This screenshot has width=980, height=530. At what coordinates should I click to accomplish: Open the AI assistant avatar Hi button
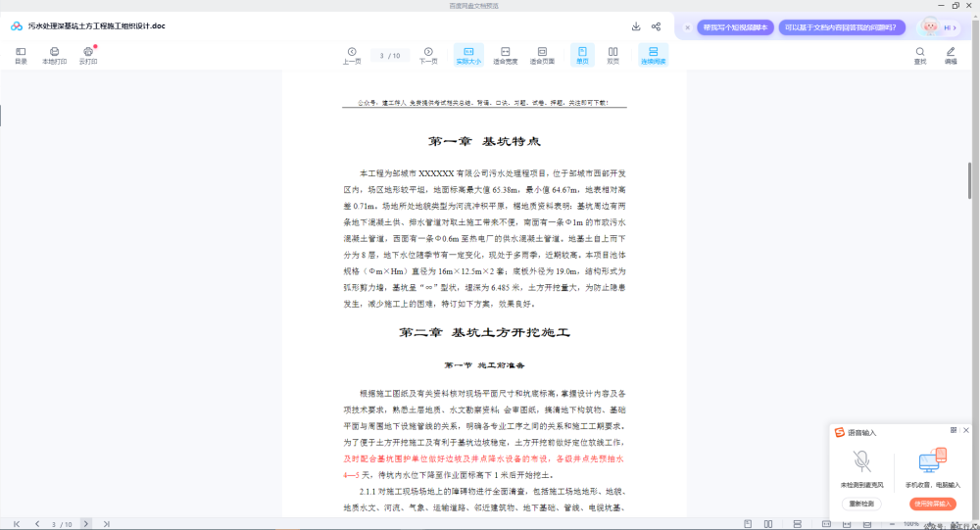(940, 27)
